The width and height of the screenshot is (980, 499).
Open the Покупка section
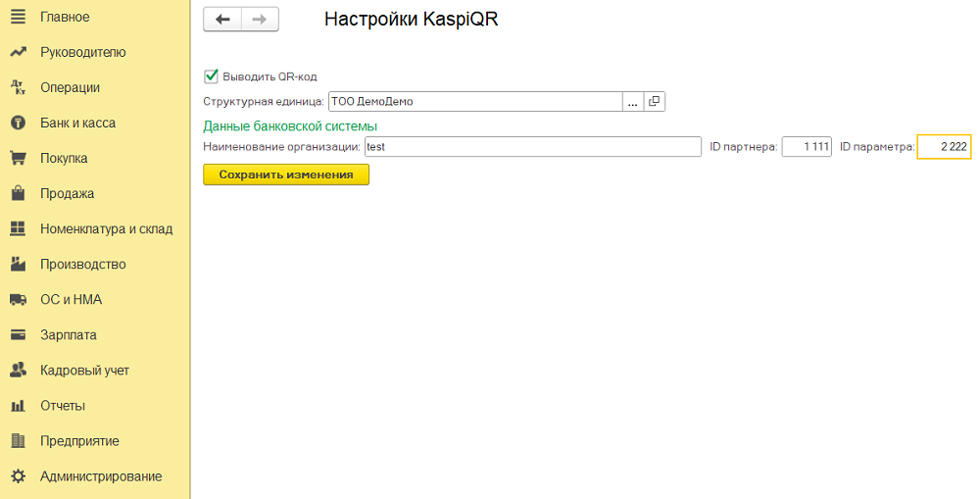pyautogui.click(x=64, y=158)
